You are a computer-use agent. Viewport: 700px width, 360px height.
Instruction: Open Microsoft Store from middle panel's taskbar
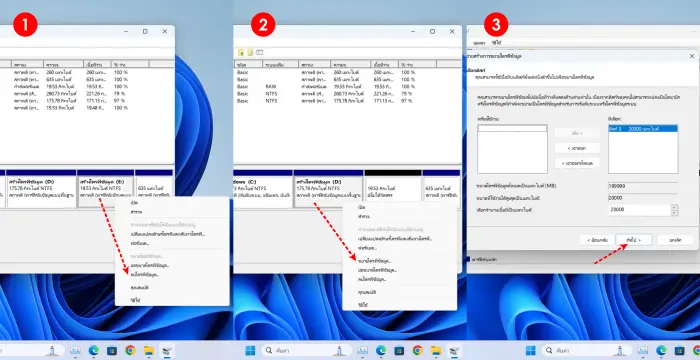[399, 351]
